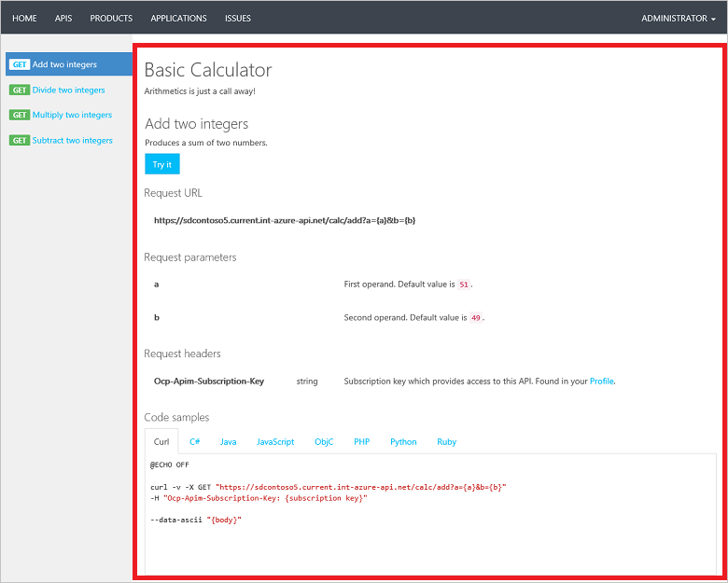The image size is (728, 583).
Task: Click the curl -v -X GET command line
Action: click(x=329, y=487)
